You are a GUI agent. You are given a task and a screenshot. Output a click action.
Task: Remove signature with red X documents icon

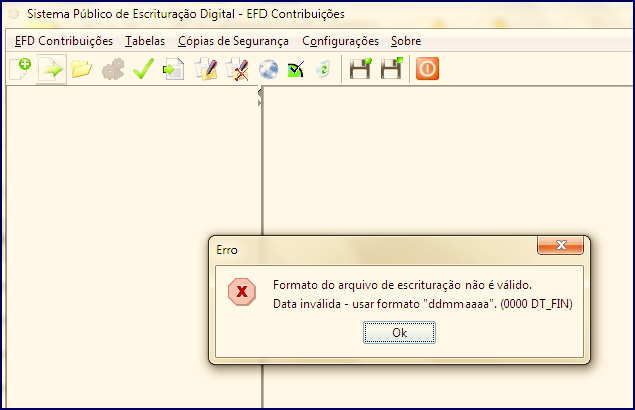[237, 69]
